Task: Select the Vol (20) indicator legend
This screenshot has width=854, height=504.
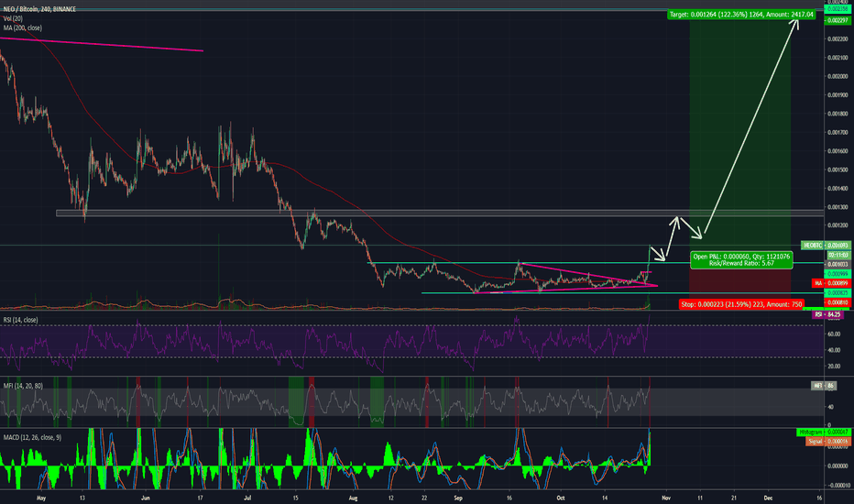Action: click(x=13, y=18)
